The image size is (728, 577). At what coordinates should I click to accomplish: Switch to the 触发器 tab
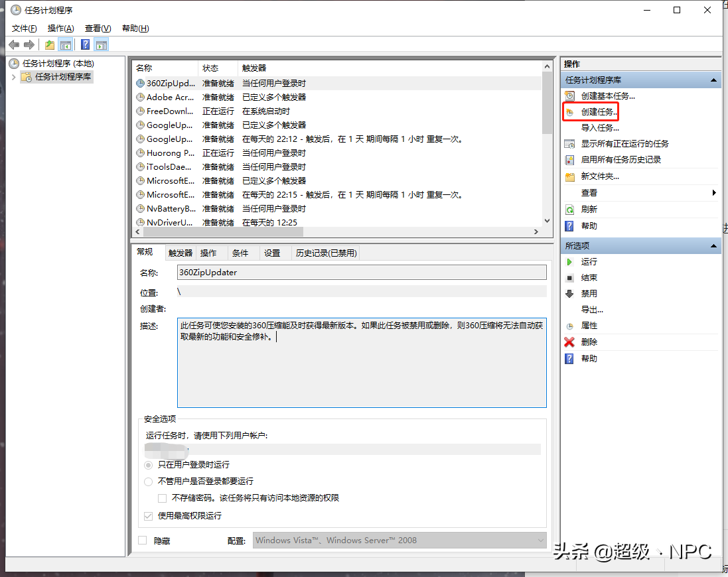tap(180, 253)
